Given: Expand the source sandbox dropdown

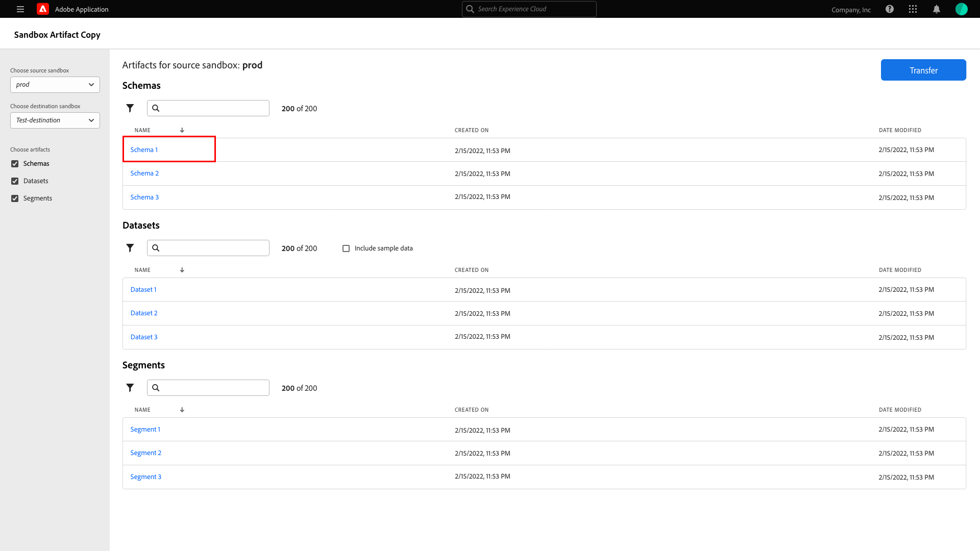Looking at the screenshot, I should point(55,85).
